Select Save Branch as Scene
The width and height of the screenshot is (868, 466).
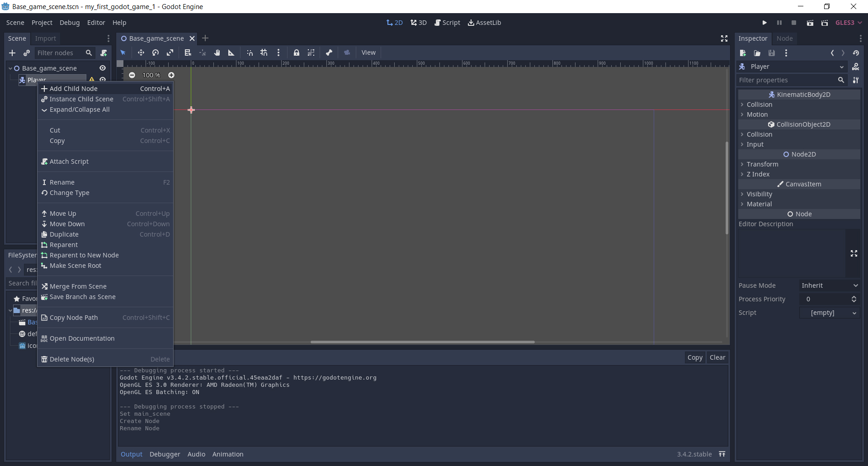coord(105,297)
